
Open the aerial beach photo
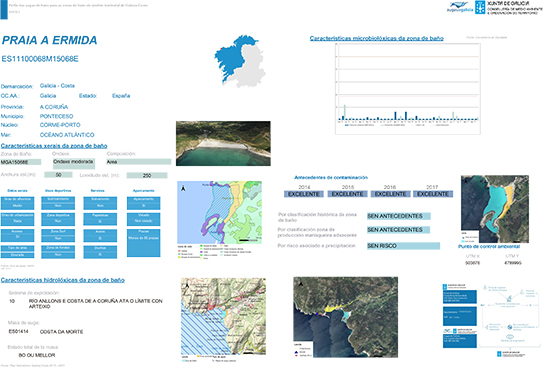click(223, 143)
